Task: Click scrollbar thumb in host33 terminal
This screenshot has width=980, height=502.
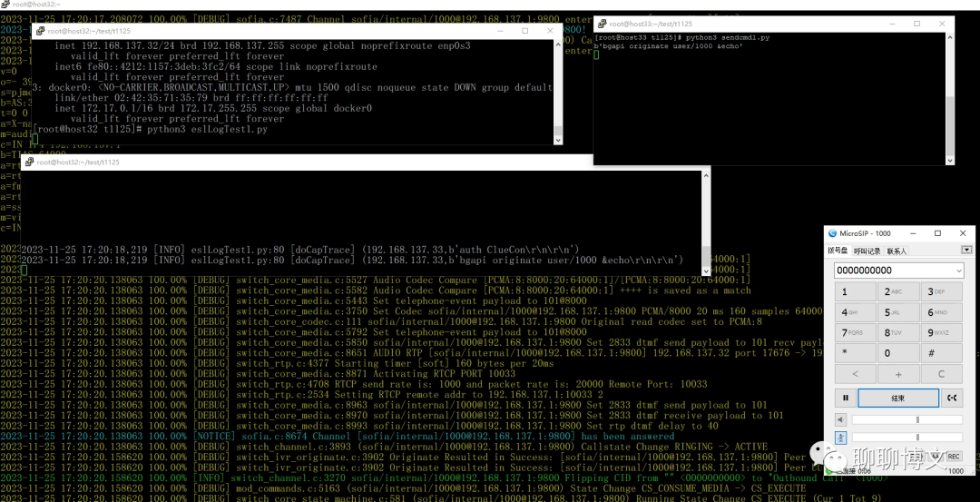Action: click(x=950, y=125)
